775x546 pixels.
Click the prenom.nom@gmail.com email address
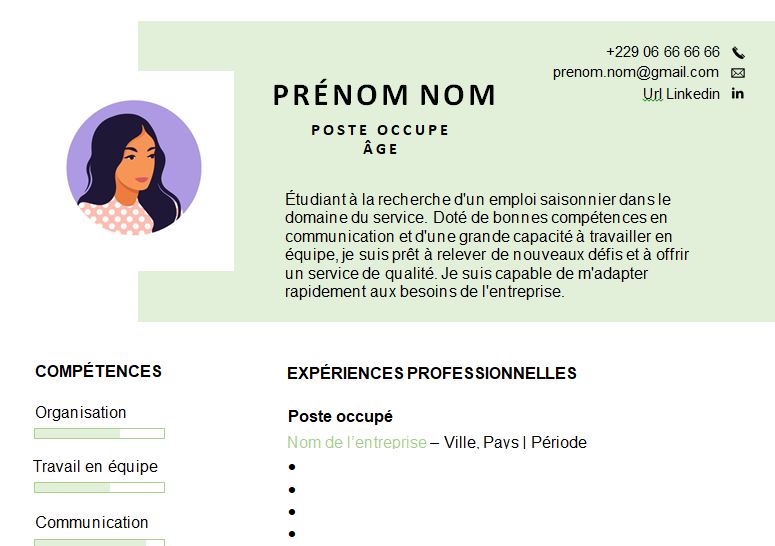636,72
